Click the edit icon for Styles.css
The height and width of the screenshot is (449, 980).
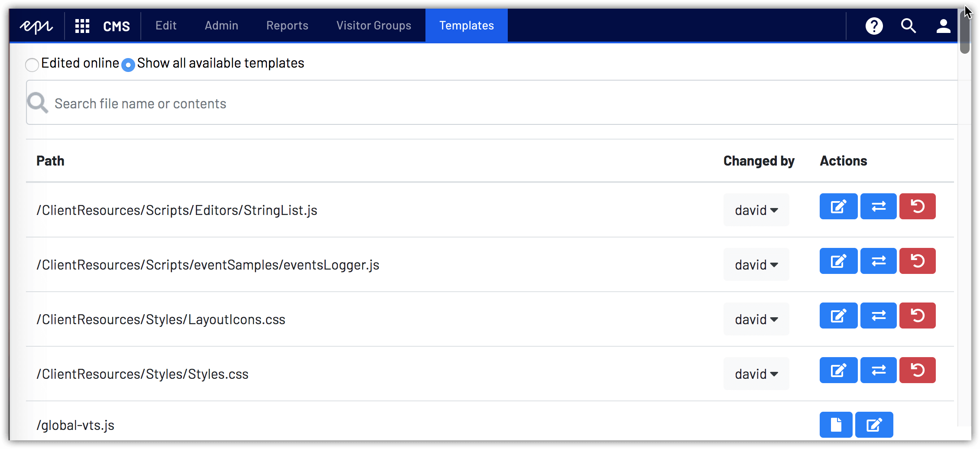coord(838,370)
